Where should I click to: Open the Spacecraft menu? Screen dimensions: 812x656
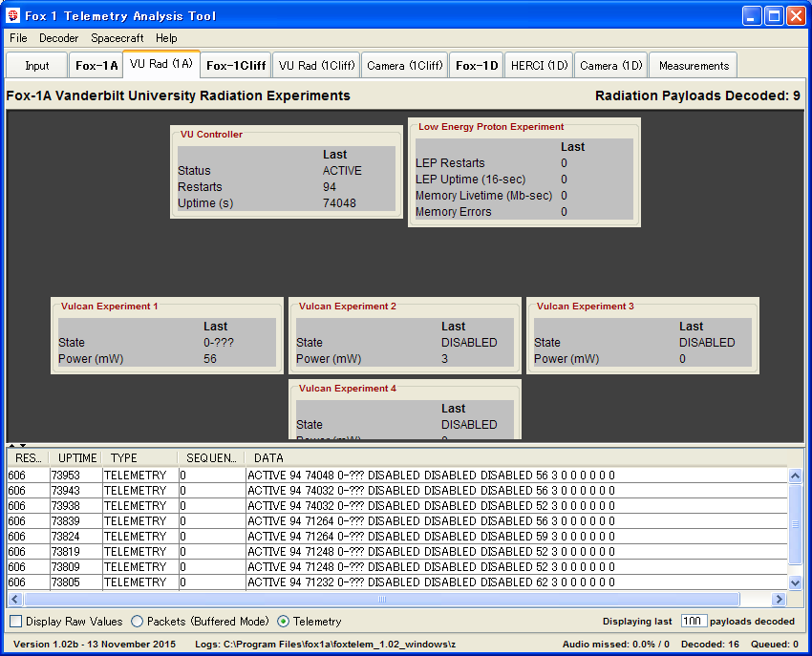click(118, 38)
